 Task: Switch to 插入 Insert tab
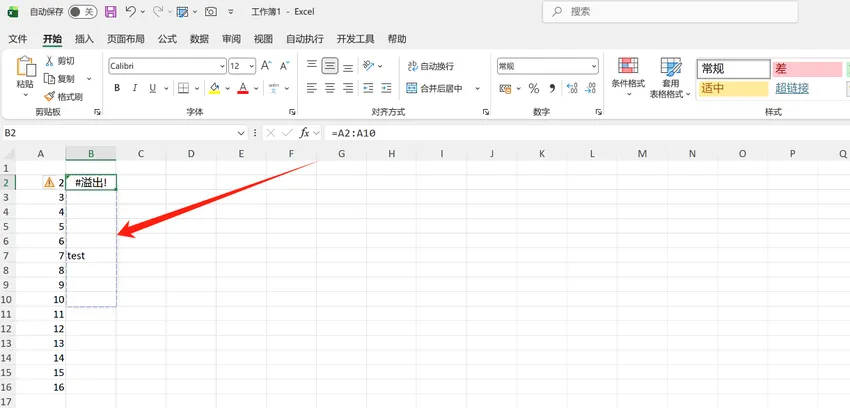click(84, 39)
